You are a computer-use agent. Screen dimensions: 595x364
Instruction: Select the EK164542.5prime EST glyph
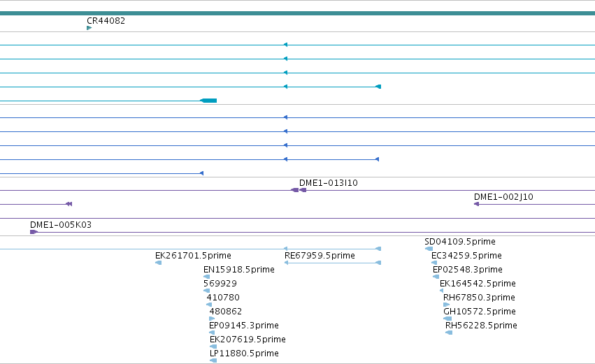pos(441,291)
